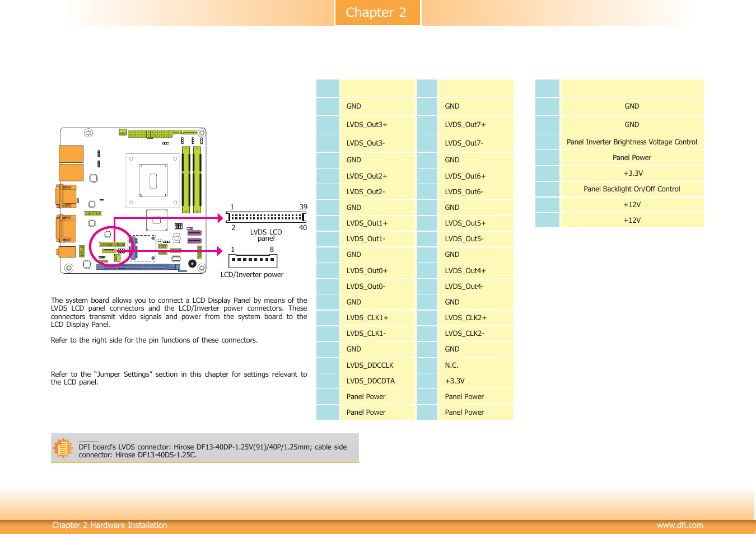Click the LVDS_Out0+ table cell
Screen dimensions: 756x534
point(377,271)
